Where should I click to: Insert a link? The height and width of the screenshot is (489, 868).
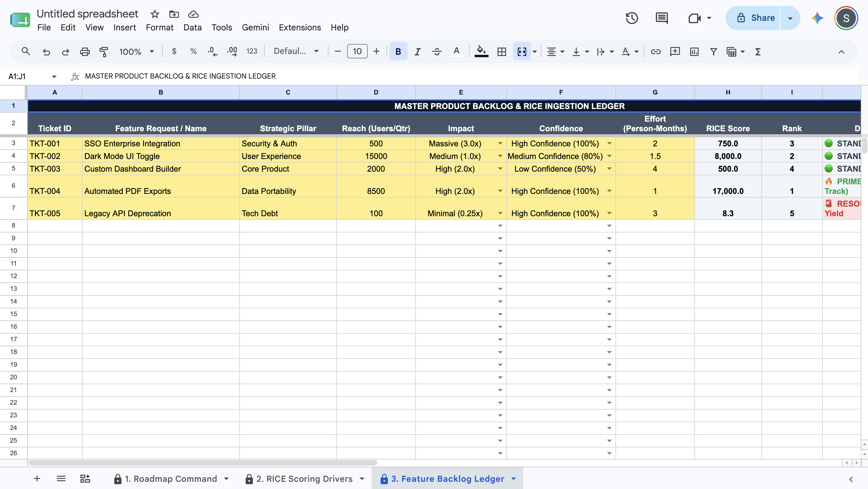656,51
